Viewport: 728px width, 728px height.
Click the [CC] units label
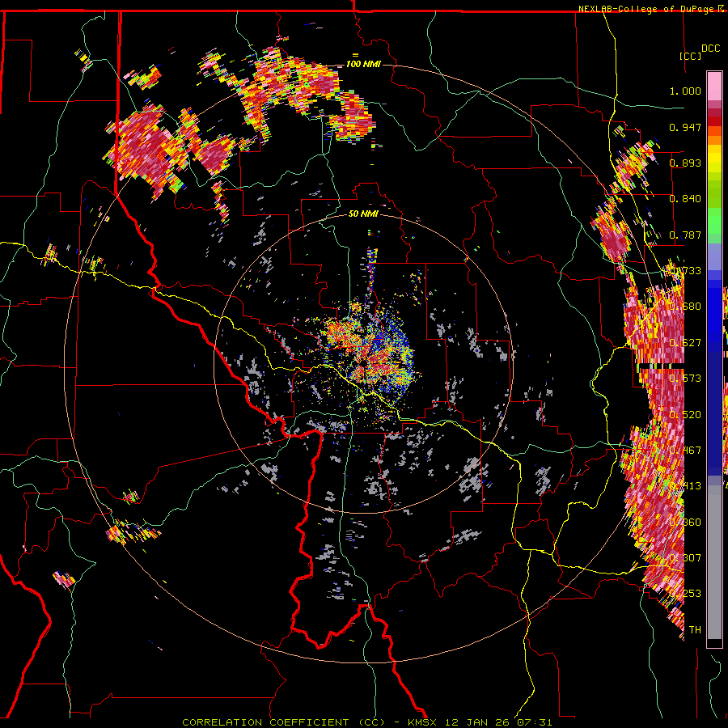[691, 56]
